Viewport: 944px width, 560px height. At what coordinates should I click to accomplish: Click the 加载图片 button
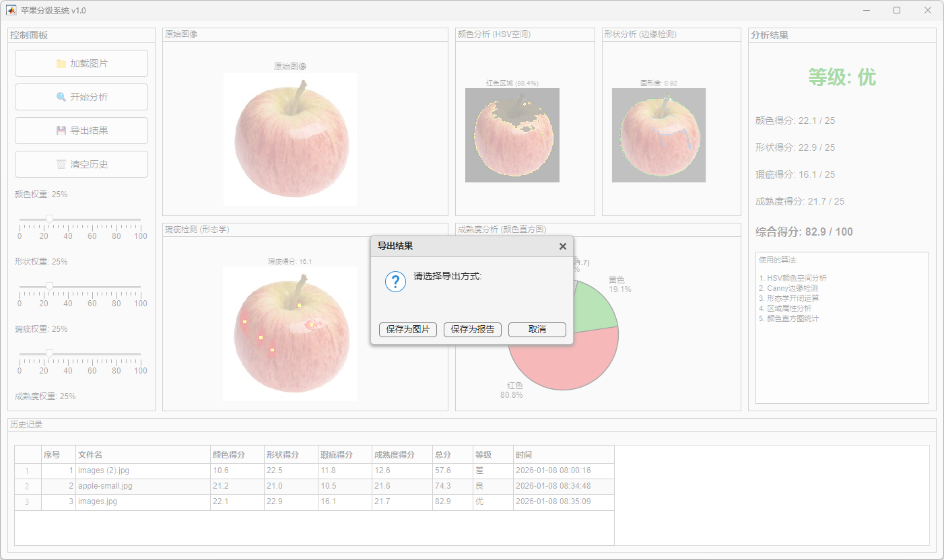(81, 63)
